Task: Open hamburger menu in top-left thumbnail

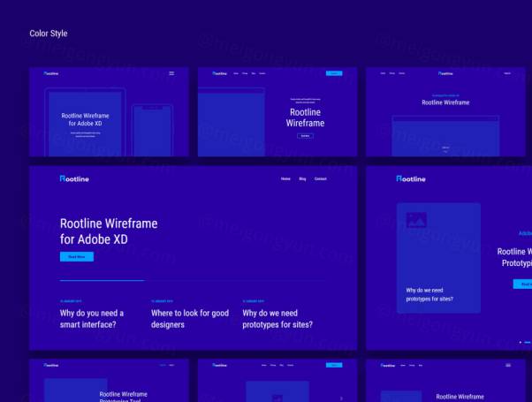Action: (x=171, y=72)
